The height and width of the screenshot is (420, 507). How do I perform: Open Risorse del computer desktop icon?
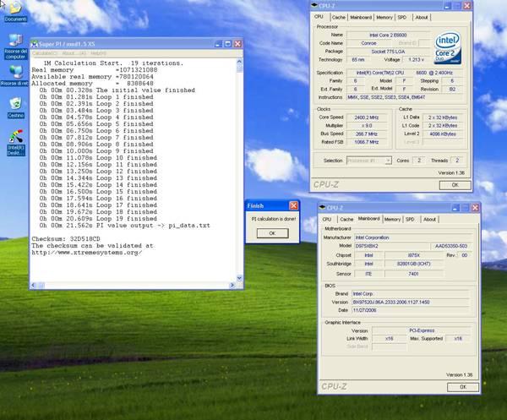point(15,41)
